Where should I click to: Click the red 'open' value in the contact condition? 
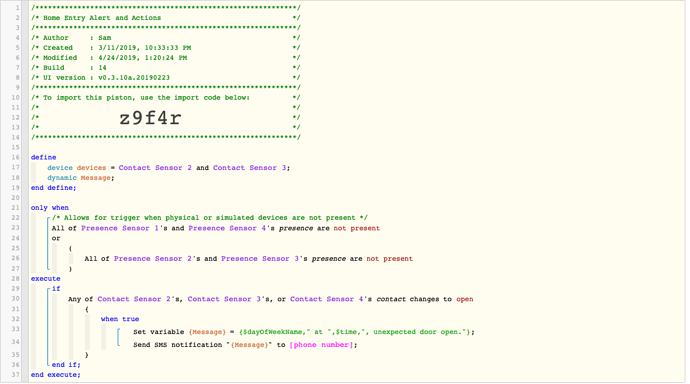click(465, 299)
